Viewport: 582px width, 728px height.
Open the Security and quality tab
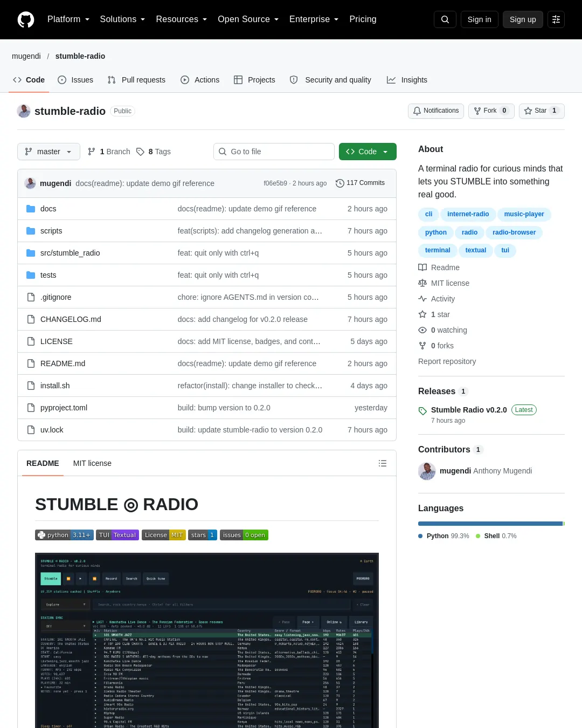click(330, 80)
